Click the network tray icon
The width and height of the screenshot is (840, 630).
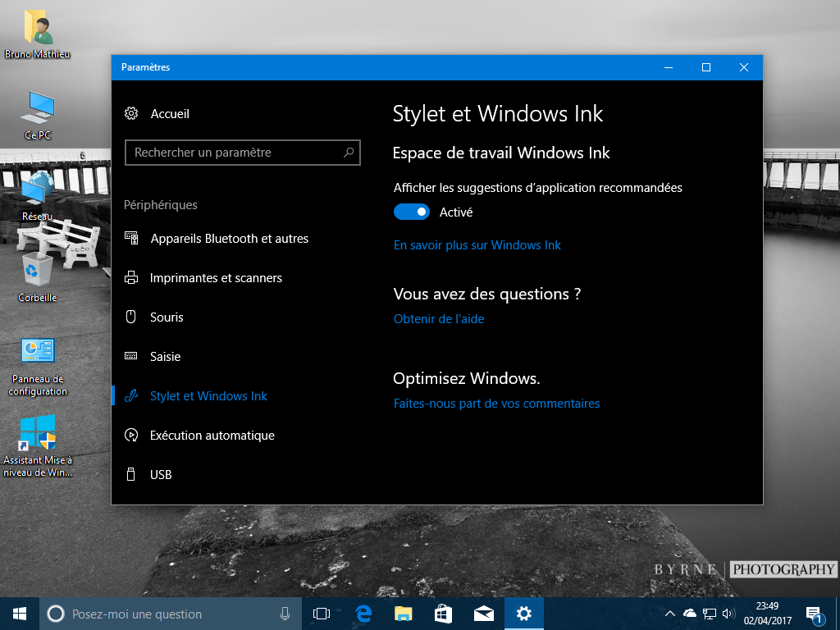(x=710, y=614)
